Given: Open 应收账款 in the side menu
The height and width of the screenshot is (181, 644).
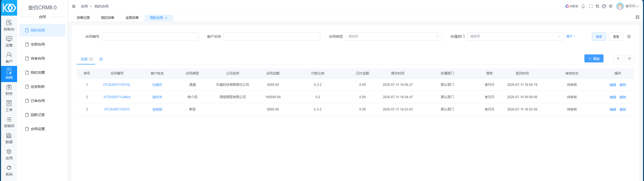Looking at the screenshot, I should [42, 87].
